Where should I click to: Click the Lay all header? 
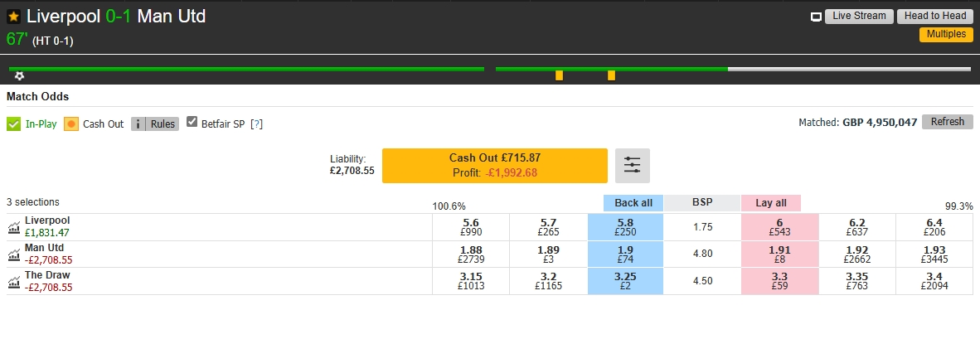(771, 203)
